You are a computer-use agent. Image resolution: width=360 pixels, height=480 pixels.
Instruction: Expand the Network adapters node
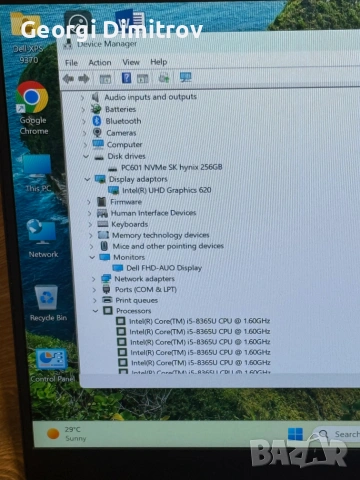[x=94, y=279]
